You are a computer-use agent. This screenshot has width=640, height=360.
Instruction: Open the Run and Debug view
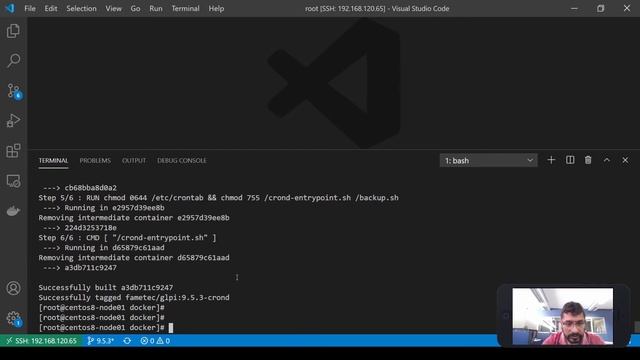tap(13, 121)
